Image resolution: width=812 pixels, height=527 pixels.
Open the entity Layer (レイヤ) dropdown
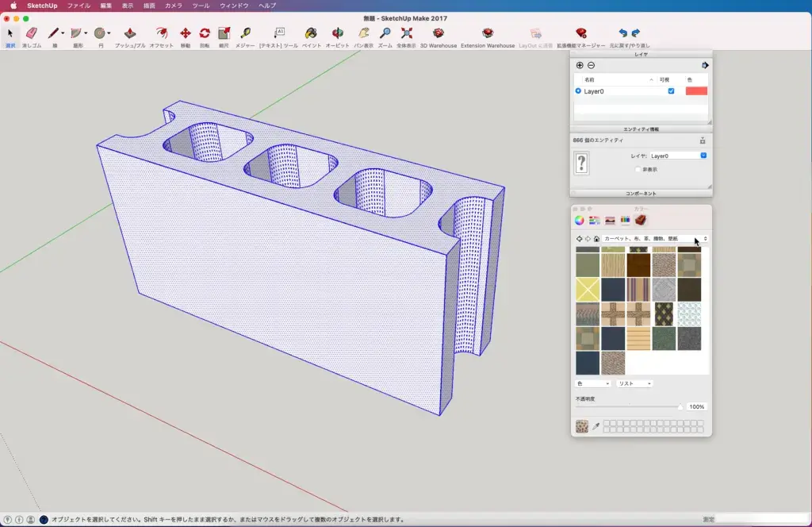[679, 156]
